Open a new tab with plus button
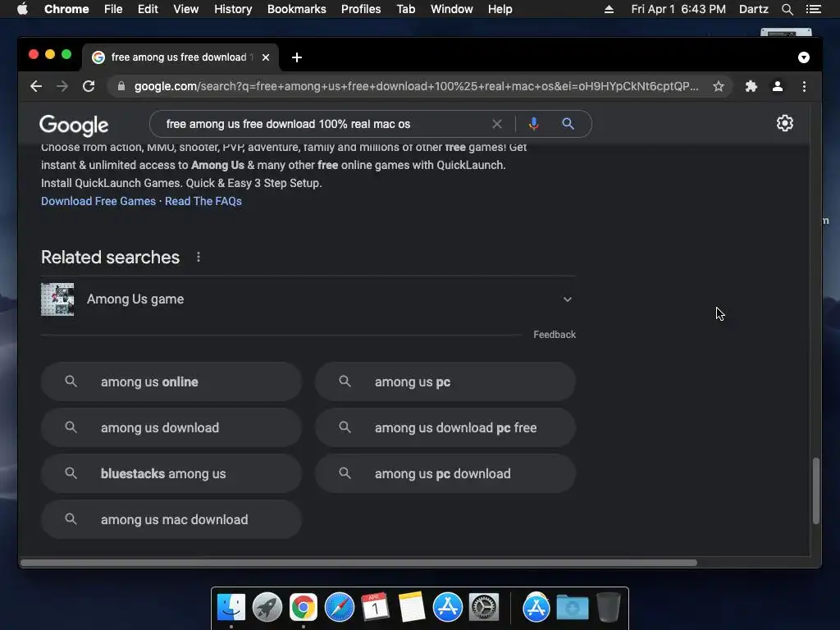 pos(297,57)
